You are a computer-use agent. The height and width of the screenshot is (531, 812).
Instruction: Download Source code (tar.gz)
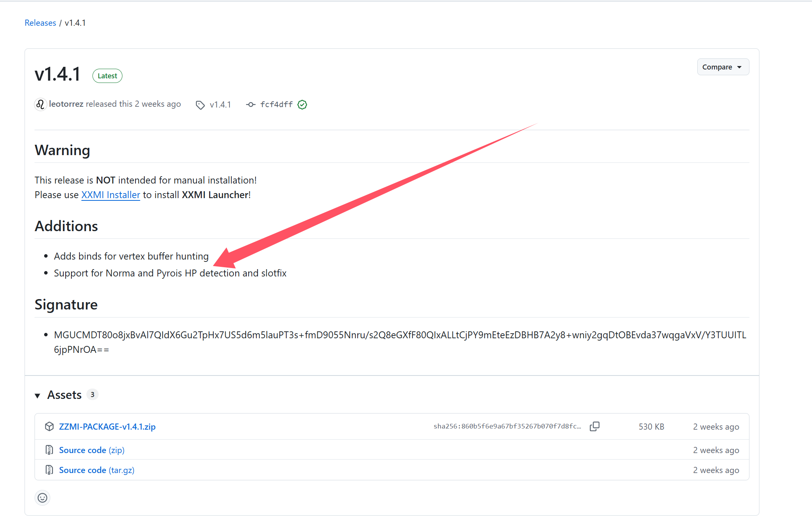[x=97, y=470]
